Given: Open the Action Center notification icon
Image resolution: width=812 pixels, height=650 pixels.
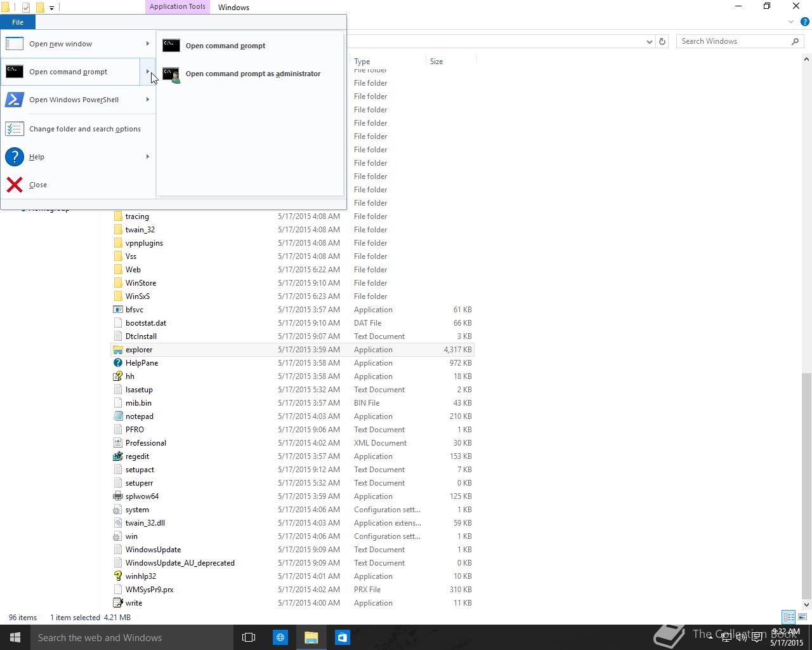Looking at the screenshot, I should 757,637.
